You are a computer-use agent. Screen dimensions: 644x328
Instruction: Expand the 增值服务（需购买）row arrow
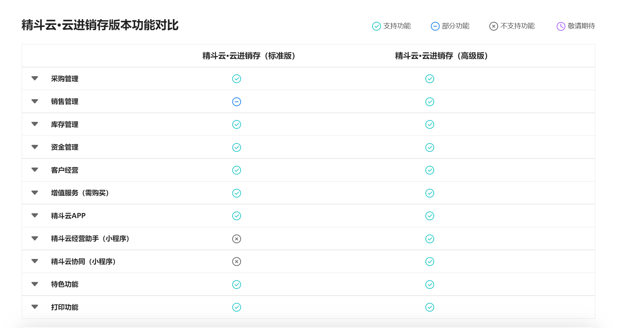pyautogui.click(x=35, y=193)
